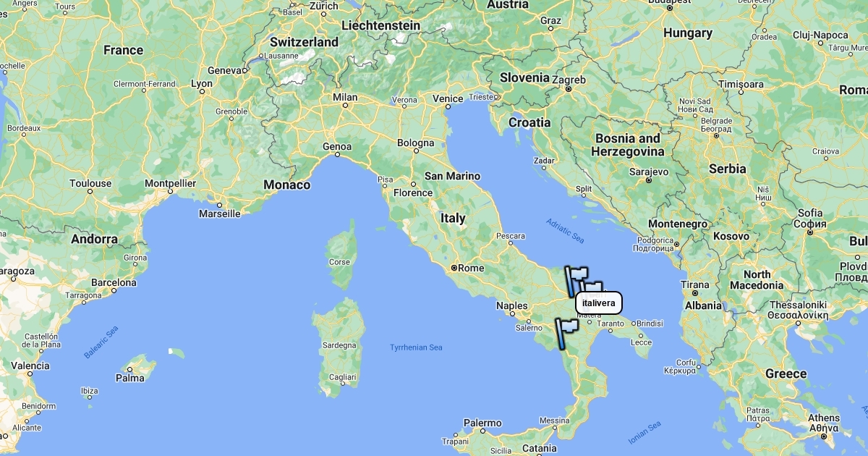Image resolution: width=868 pixels, height=456 pixels.
Task: Click the Sarajevo city marker dot
Action: [x=649, y=180]
